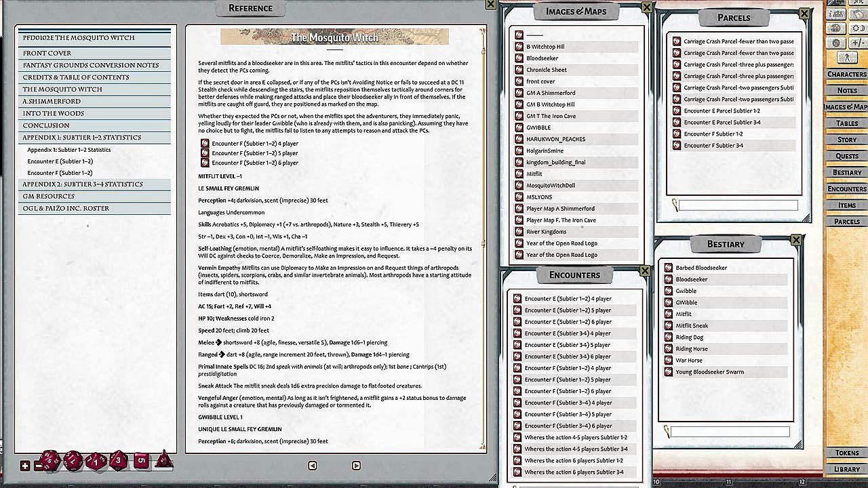This screenshot has width=868, height=488.
Task: Click the plus modifier button beside the dice
Action: pyautogui.click(x=25, y=465)
